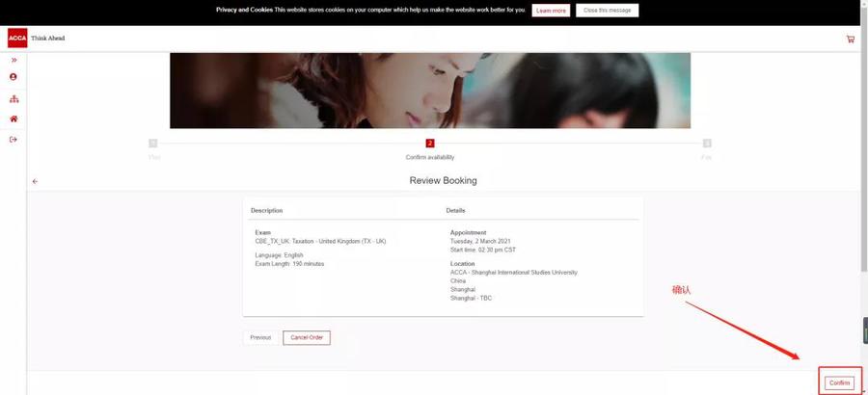The height and width of the screenshot is (395, 868).
Task: Open the shopping cart icon
Action: pos(850,39)
